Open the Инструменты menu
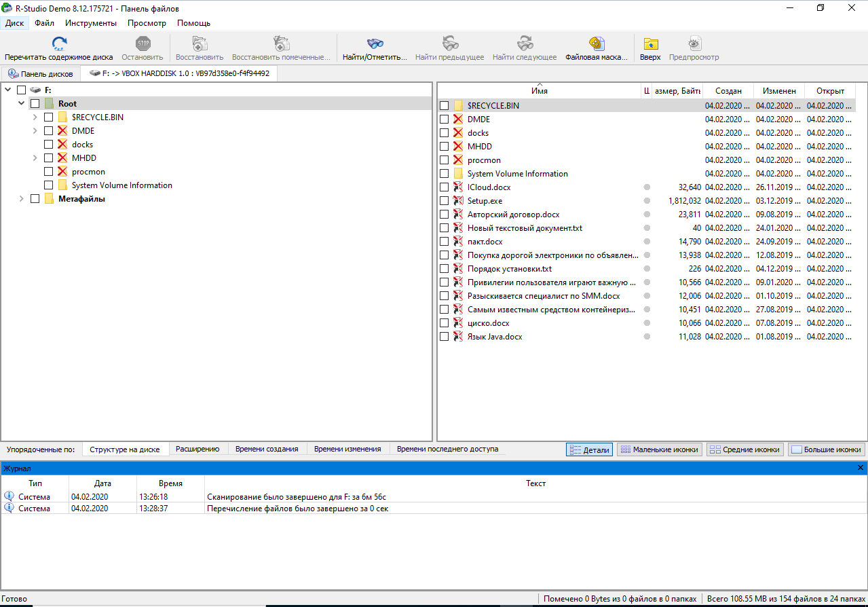868x607 pixels. click(91, 23)
